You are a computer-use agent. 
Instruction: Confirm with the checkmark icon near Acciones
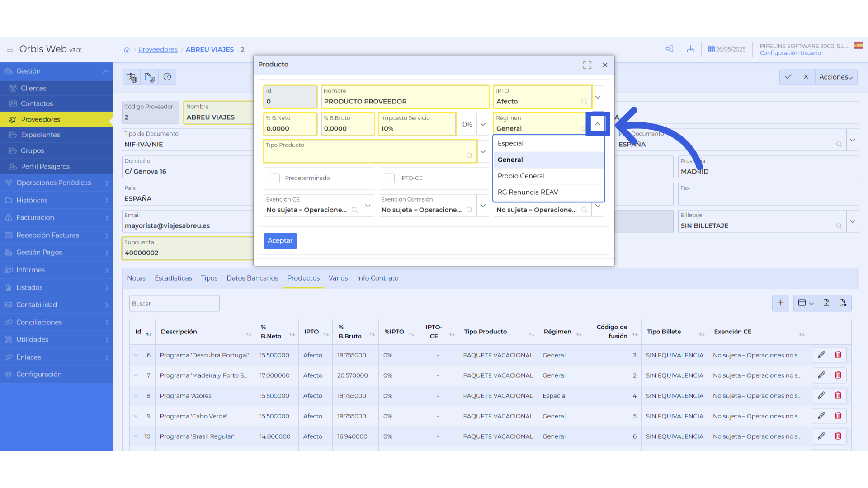click(x=788, y=77)
